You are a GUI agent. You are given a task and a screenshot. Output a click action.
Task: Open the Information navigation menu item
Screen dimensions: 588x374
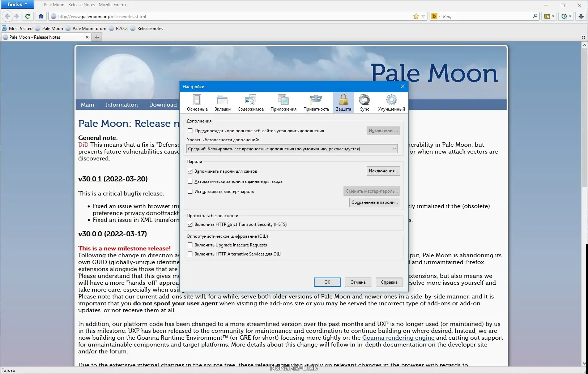coord(122,105)
